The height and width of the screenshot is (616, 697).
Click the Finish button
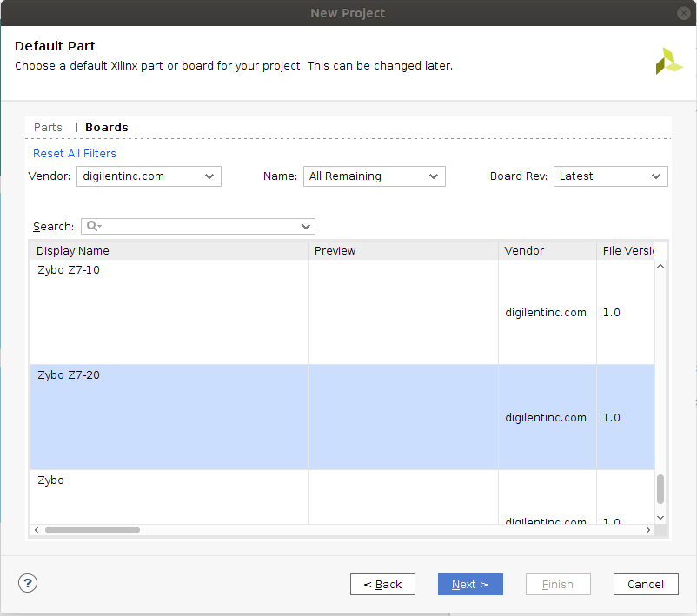[x=558, y=584]
